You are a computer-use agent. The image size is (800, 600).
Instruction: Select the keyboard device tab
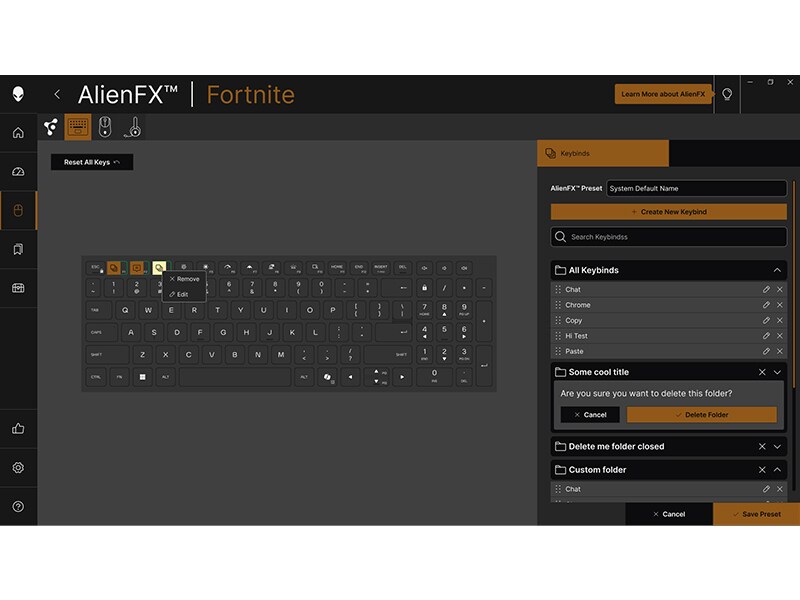[x=78, y=127]
